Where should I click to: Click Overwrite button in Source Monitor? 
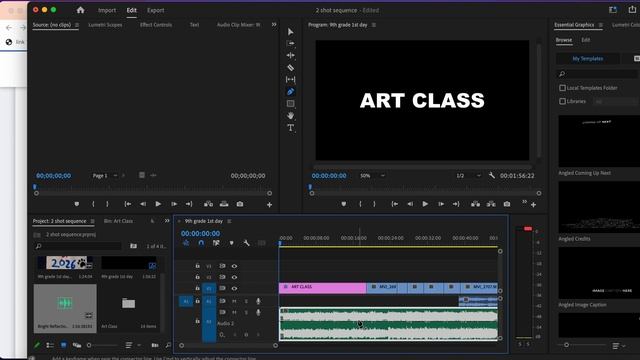tap(224, 204)
